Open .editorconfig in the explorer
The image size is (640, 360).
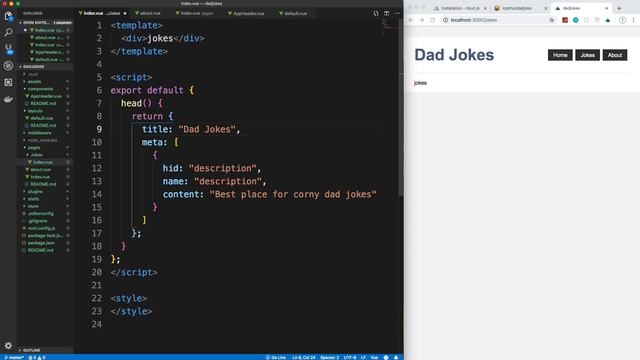coord(40,214)
